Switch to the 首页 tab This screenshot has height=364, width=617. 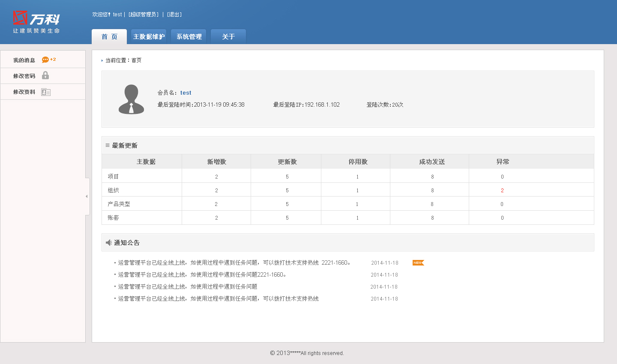(109, 36)
